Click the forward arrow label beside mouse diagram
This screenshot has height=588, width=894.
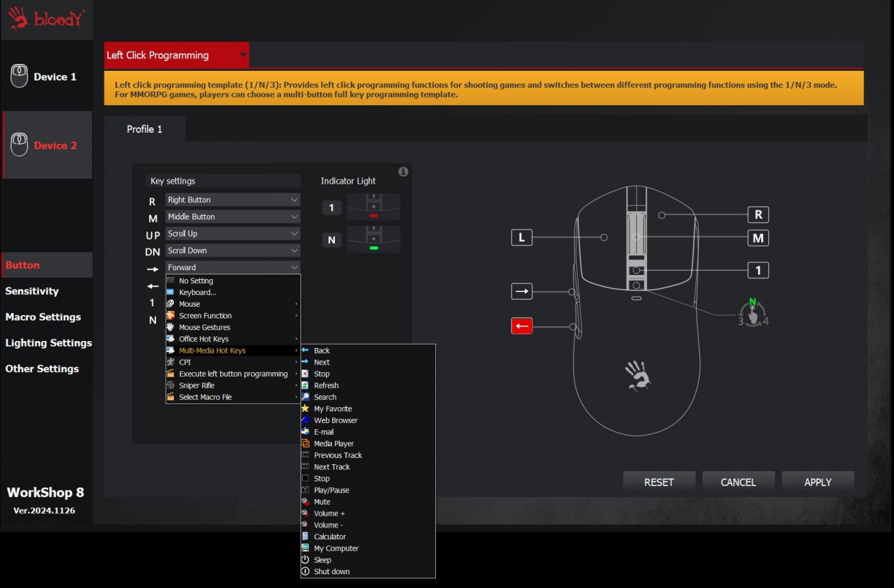point(522,292)
